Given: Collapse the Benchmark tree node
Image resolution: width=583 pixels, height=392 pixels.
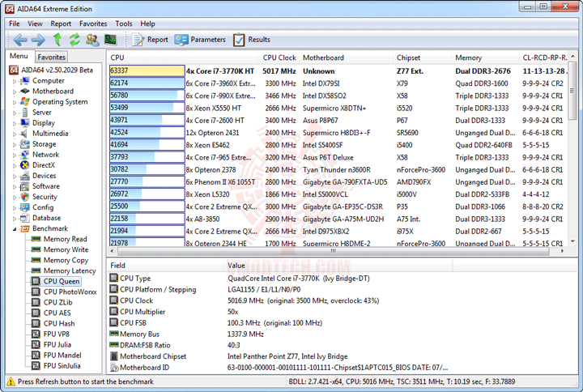Looking at the screenshot, I should click(15, 228).
